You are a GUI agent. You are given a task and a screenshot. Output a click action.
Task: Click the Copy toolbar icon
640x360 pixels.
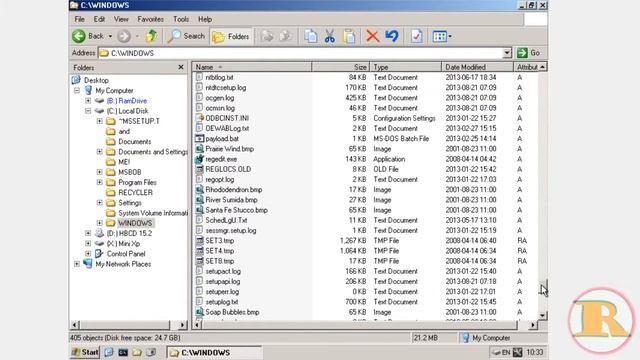coord(311,36)
